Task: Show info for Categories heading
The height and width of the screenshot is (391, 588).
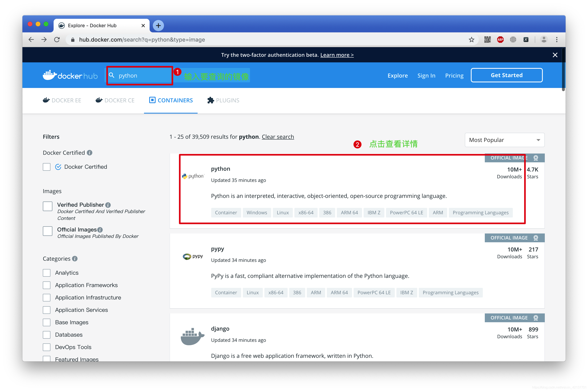Action: [75, 259]
